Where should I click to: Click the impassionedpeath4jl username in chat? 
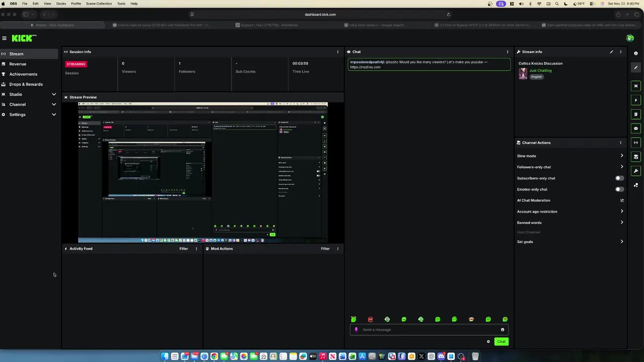click(367, 62)
